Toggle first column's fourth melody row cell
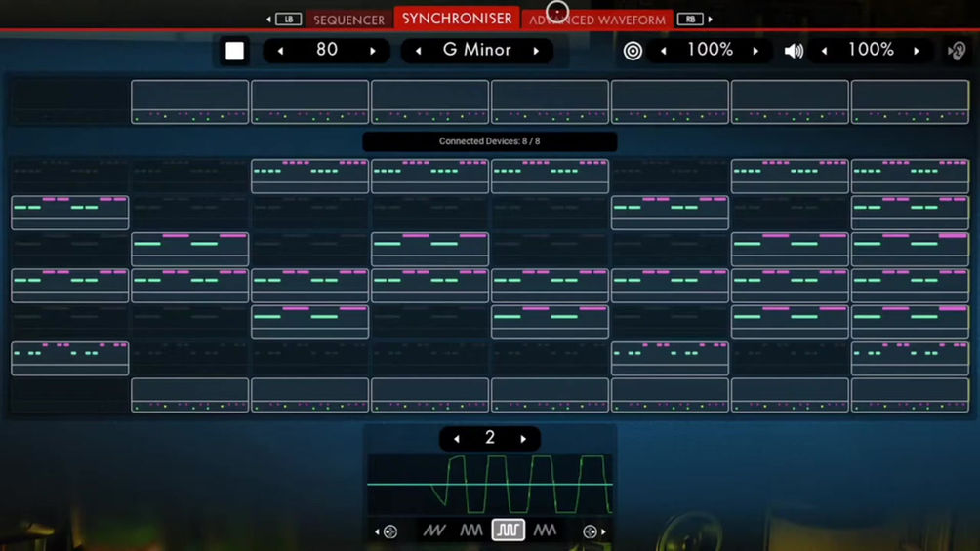Image resolution: width=980 pixels, height=551 pixels. point(70,286)
